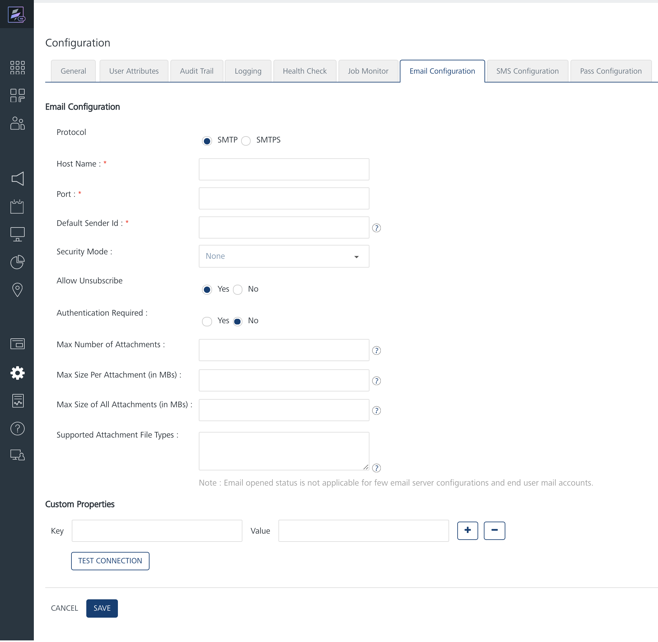
Task: Focus the Max Size Per Attachment field
Action: pyautogui.click(x=284, y=381)
